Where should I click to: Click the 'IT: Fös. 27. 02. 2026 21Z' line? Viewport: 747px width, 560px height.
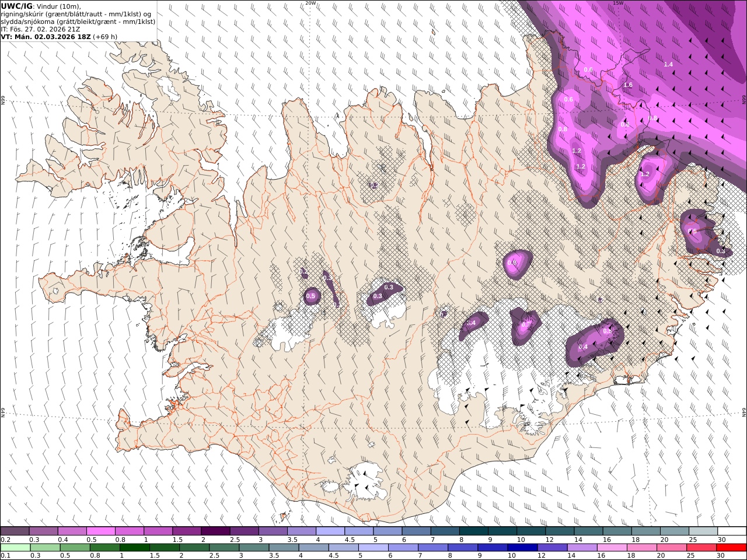pos(40,29)
